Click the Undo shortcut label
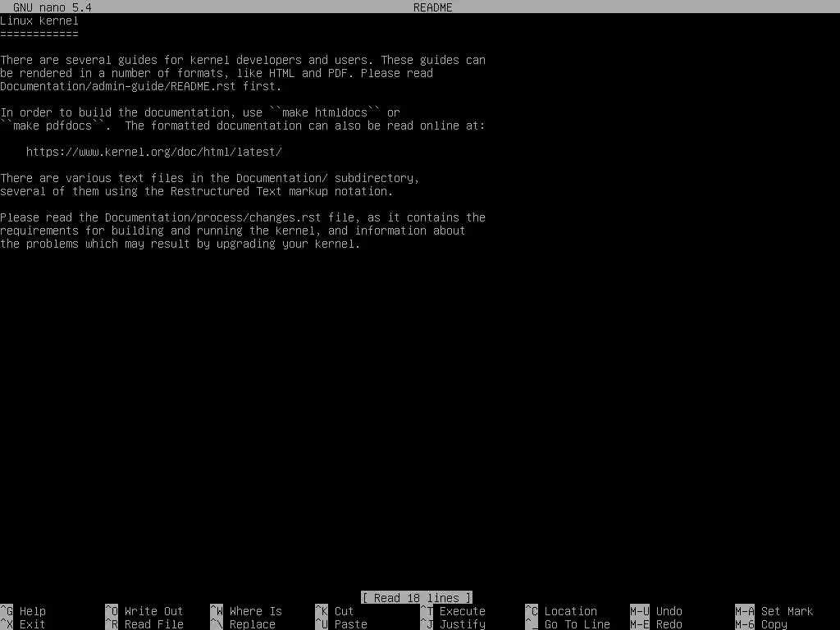The image size is (840, 630). pos(669,611)
